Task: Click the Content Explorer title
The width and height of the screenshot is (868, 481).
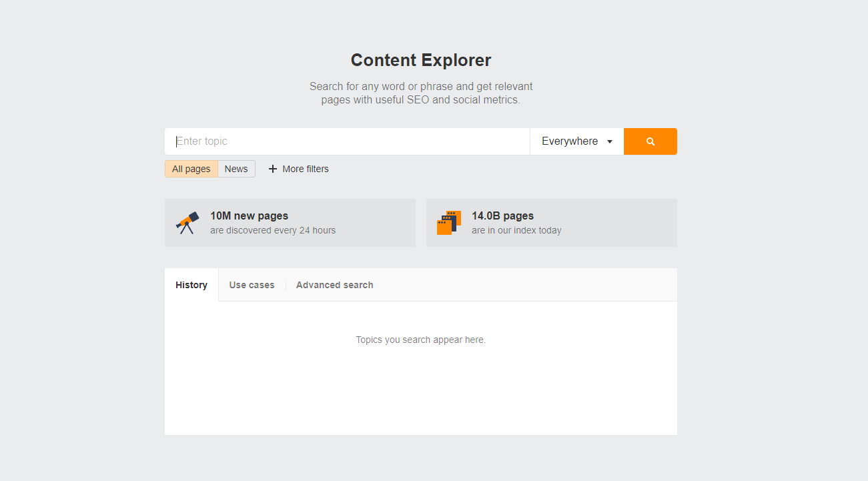Action: (x=421, y=60)
